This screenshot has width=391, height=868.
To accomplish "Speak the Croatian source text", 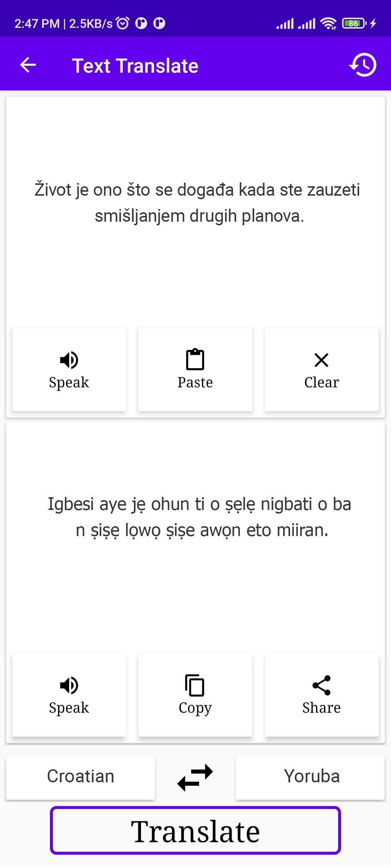I will point(69,369).
